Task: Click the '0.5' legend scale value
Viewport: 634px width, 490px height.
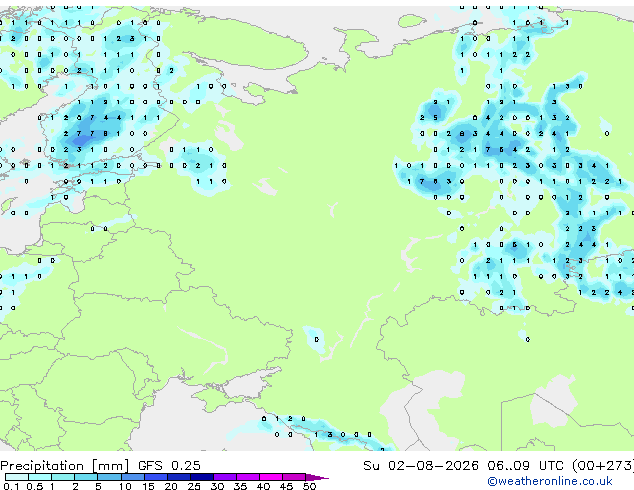Action: 34,486
